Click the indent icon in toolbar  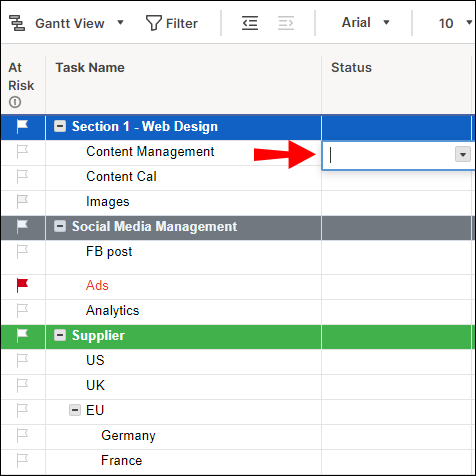286,23
